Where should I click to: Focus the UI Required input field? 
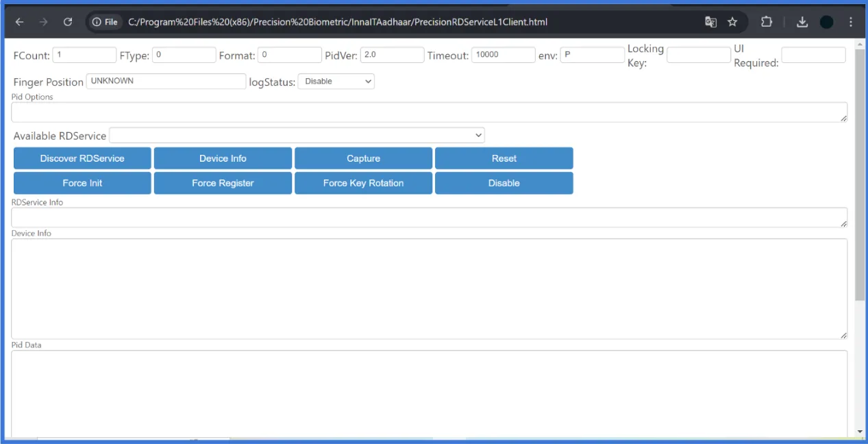pos(813,55)
